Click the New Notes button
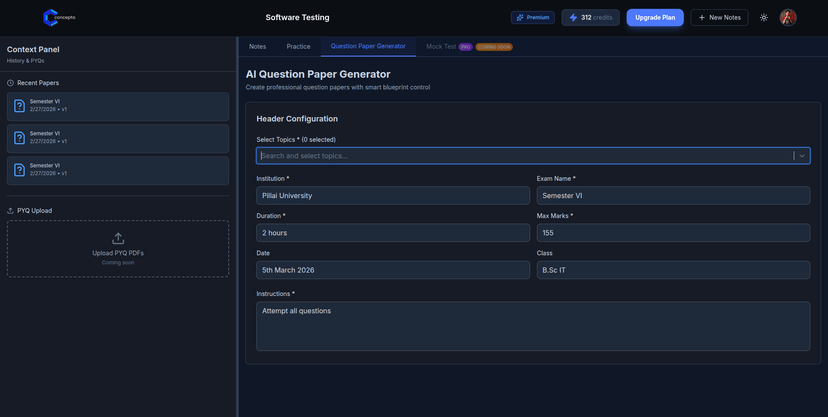 (x=720, y=18)
